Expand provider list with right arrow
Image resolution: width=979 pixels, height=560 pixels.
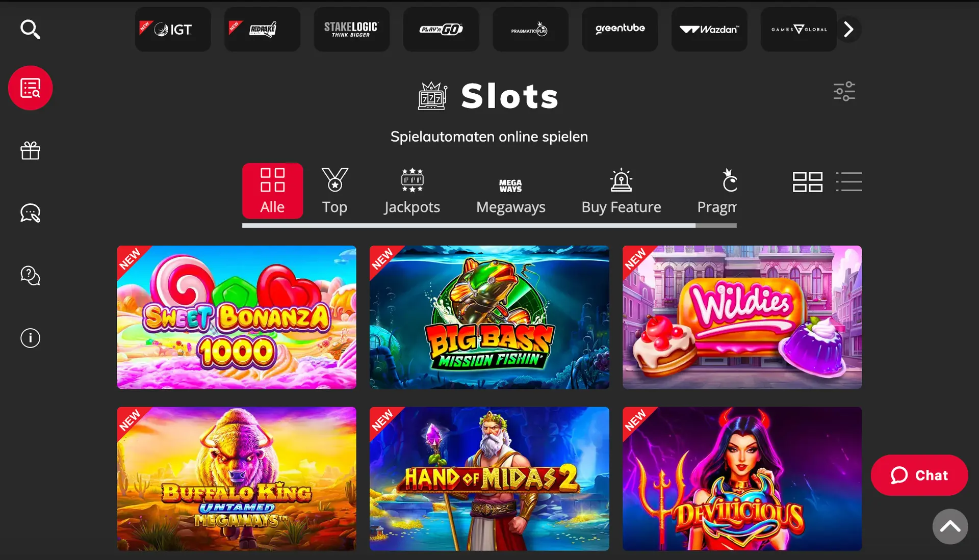848,29
